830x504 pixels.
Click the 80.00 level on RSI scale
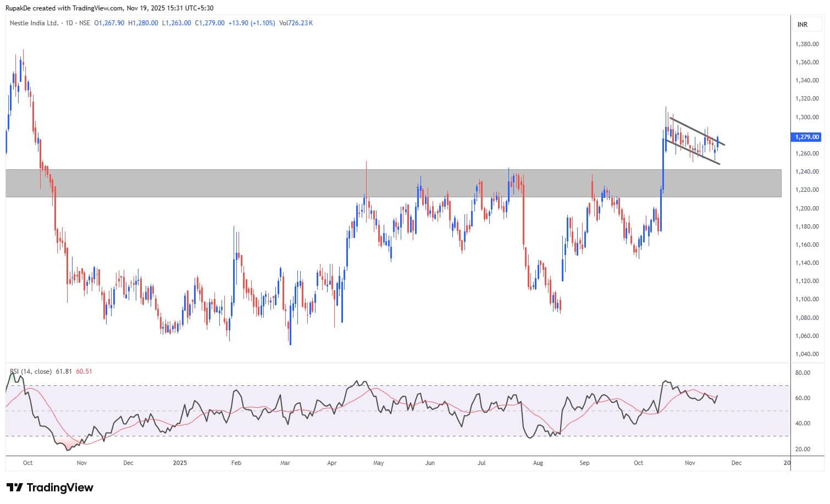(x=803, y=373)
